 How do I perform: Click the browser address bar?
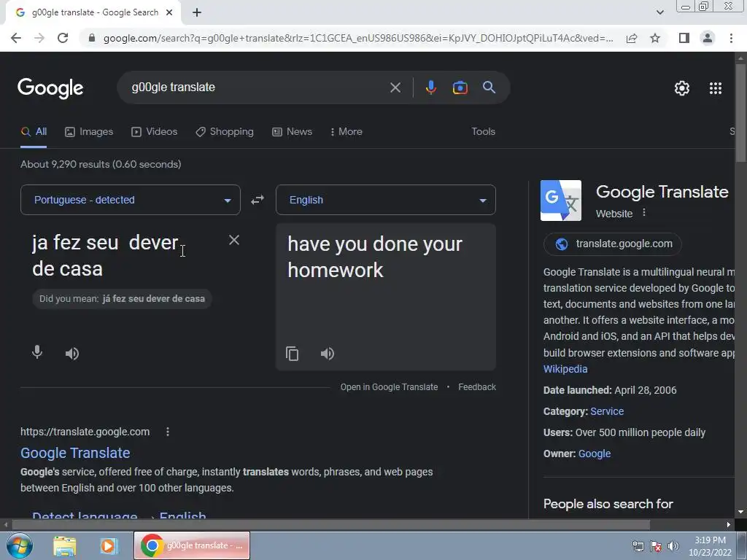coord(357,38)
